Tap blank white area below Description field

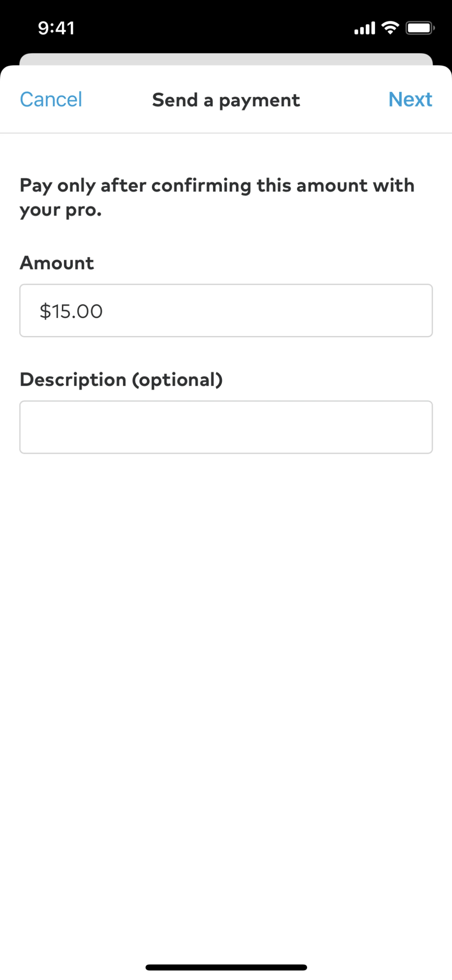point(226,647)
